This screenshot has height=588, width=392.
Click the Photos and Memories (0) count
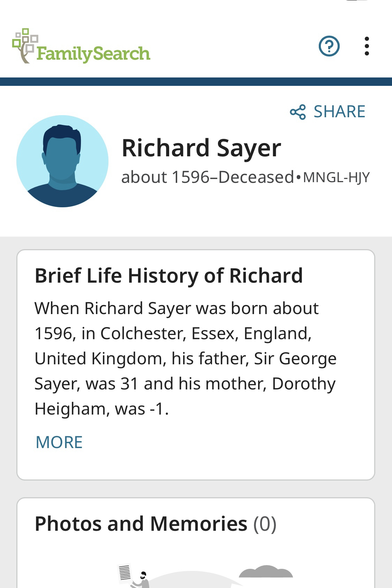[x=265, y=524]
